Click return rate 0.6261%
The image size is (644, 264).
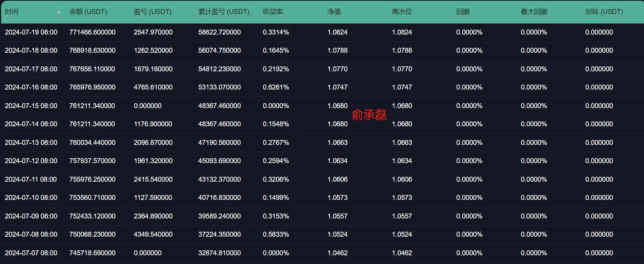[x=276, y=87]
